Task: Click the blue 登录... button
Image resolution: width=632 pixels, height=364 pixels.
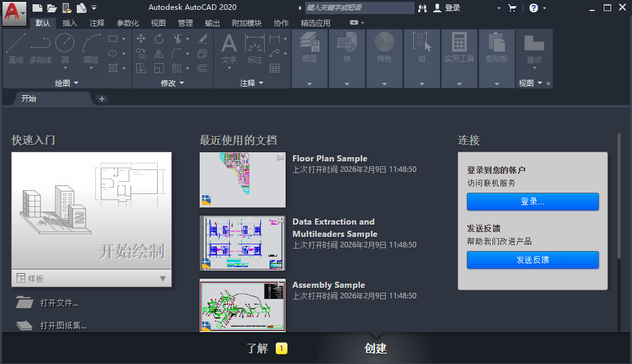Action: point(533,201)
